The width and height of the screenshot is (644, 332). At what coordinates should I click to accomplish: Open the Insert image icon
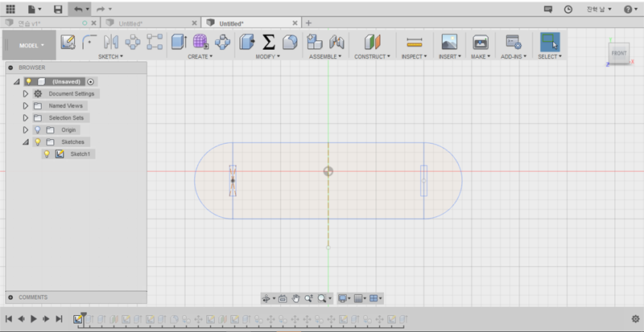click(x=449, y=42)
